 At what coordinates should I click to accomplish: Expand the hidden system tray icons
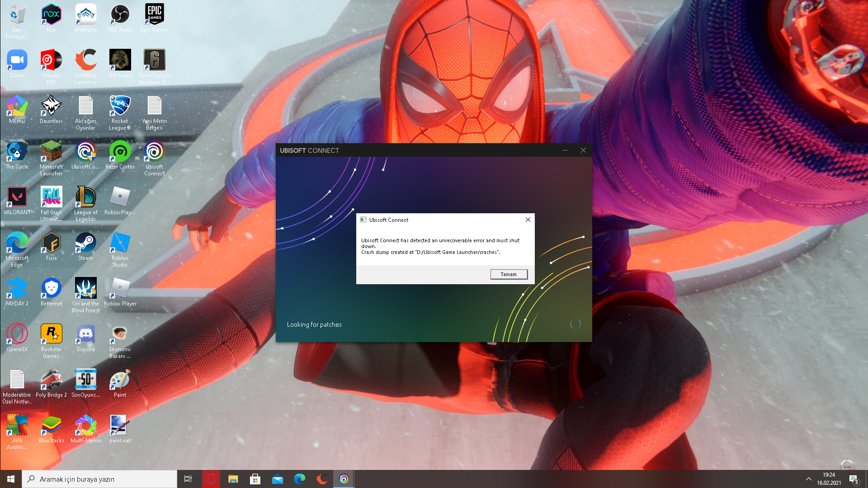808,479
